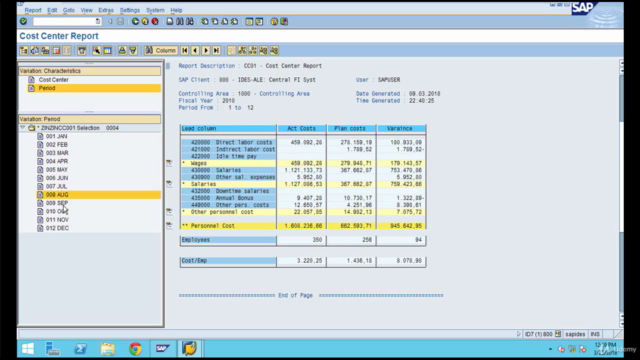Jump to first column navigation arrow

tap(184, 50)
